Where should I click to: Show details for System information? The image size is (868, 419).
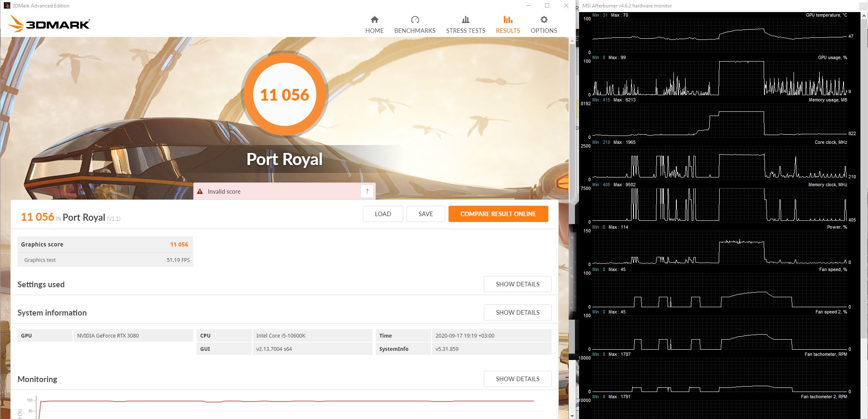click(518, 313)
